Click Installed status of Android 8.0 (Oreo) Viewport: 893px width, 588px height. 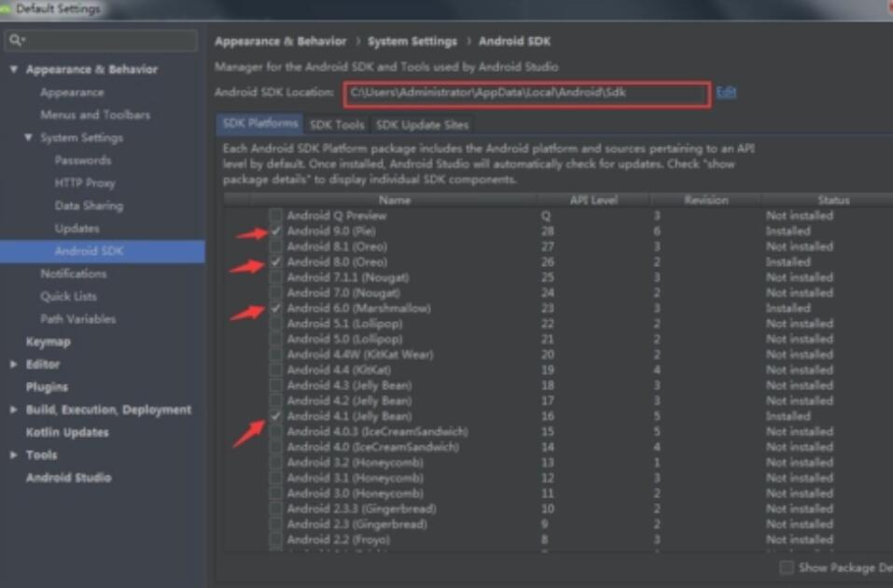point(788,262)
